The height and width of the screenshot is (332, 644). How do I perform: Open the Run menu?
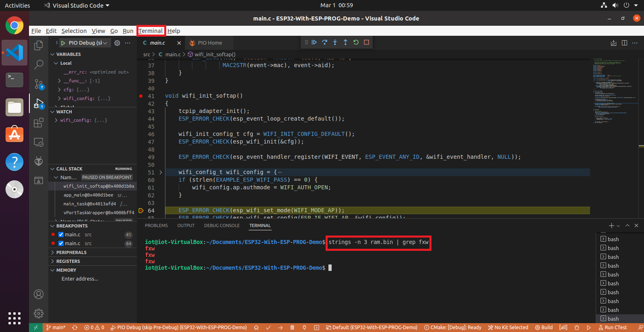click(x=128, y=31)
